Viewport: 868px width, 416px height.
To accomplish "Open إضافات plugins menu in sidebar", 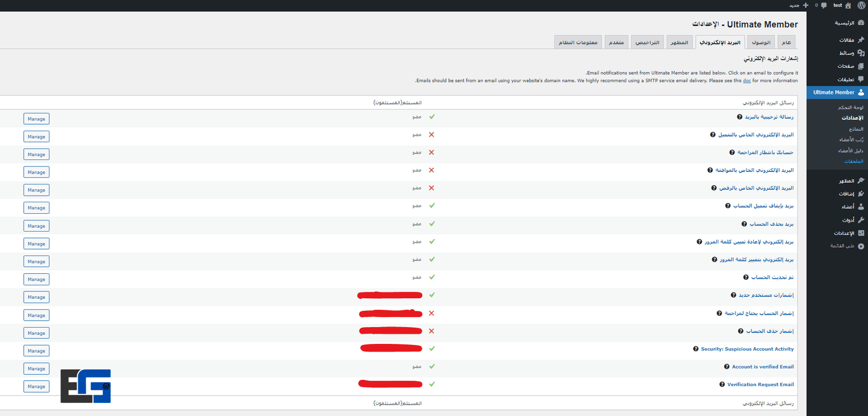I will pos(847,194).
